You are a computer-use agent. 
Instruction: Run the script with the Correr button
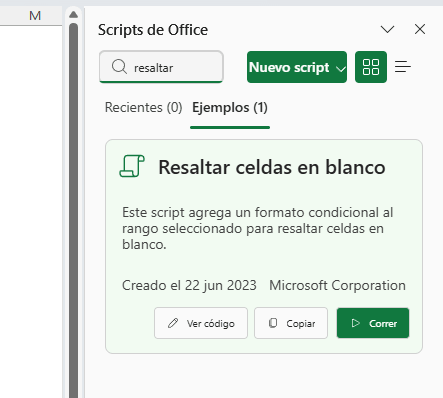(373, 323)
